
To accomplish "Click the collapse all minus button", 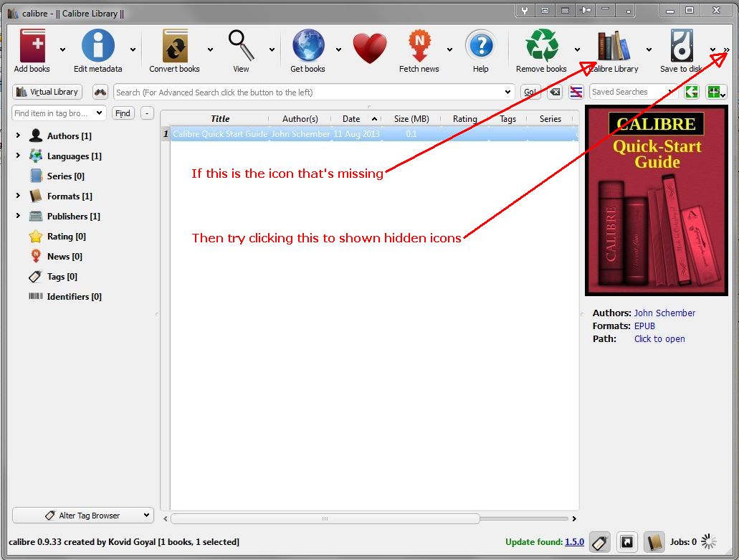I will tap(147, 113).
